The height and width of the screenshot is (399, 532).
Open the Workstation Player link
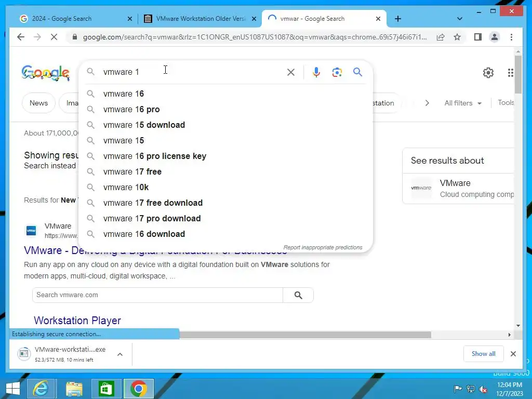[x=77, y=320]
